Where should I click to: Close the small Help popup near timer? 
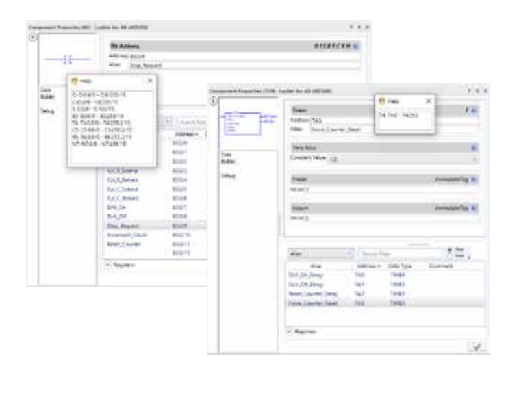pyautogui.click(x=429, y=101)
